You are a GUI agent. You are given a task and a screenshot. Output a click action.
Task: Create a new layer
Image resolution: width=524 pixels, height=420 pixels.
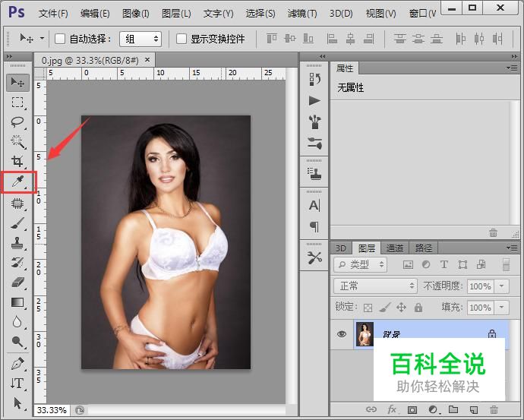(474, 409)
